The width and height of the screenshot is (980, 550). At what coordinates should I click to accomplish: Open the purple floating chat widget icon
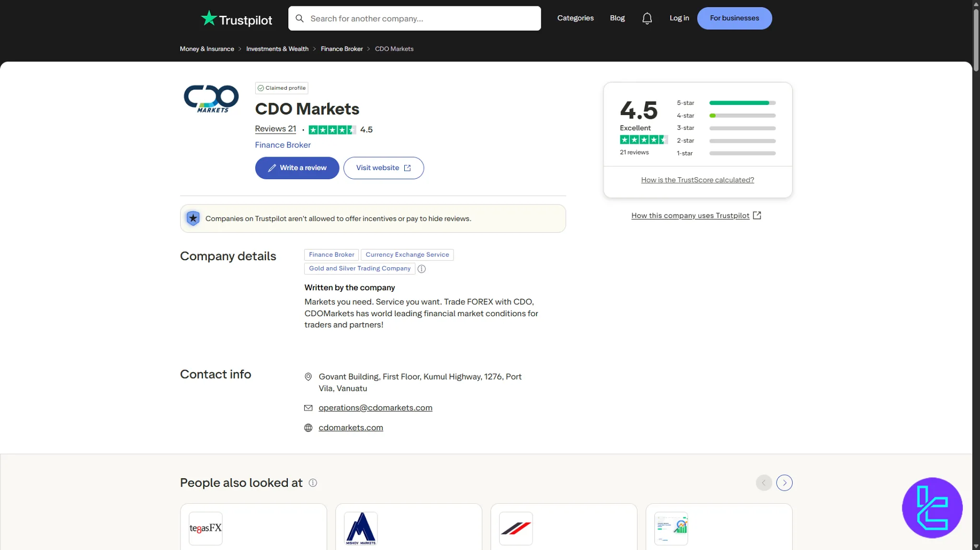coord(932,507)
